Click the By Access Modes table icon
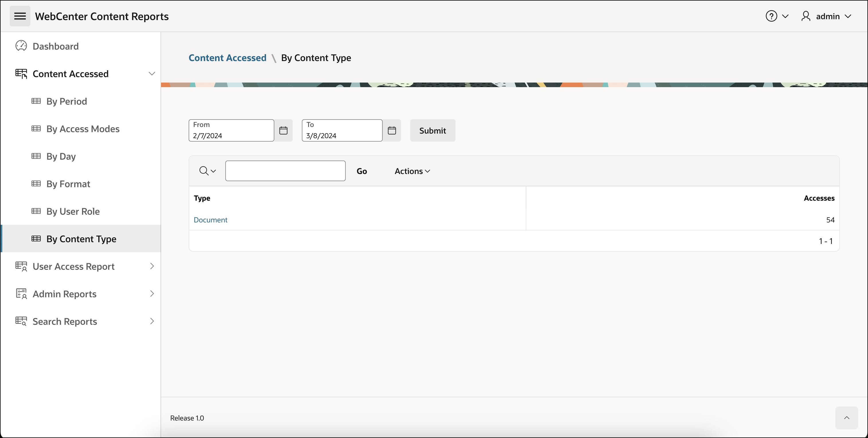Viewport: 868px width, 438px height. click(36, 129)
